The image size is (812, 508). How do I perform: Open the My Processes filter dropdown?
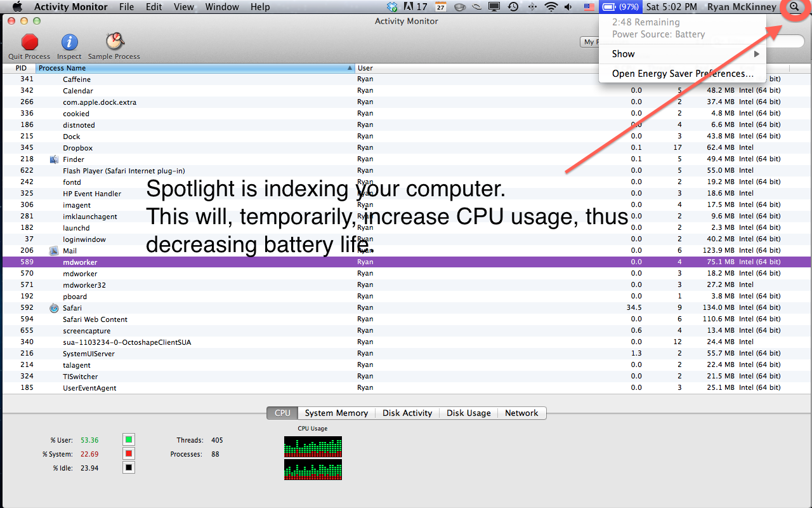590,42
